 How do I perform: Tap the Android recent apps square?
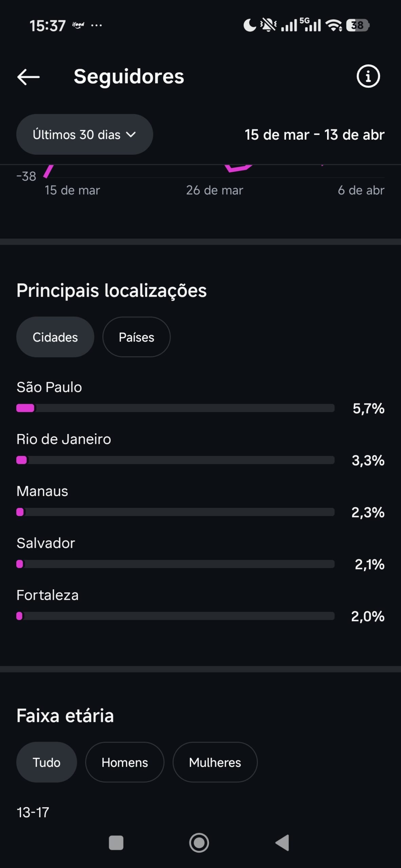pyautogui.click(x=116, y=843)
